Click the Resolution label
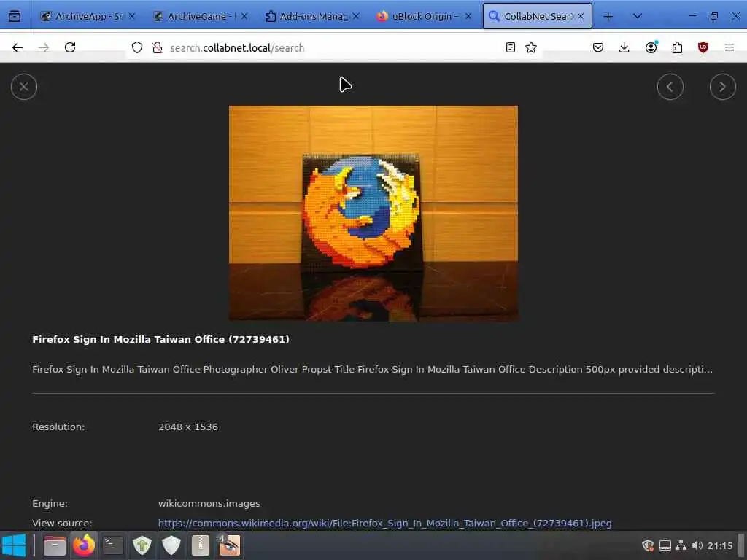Screen dimensions: 747x560 (x=58, y=427)
